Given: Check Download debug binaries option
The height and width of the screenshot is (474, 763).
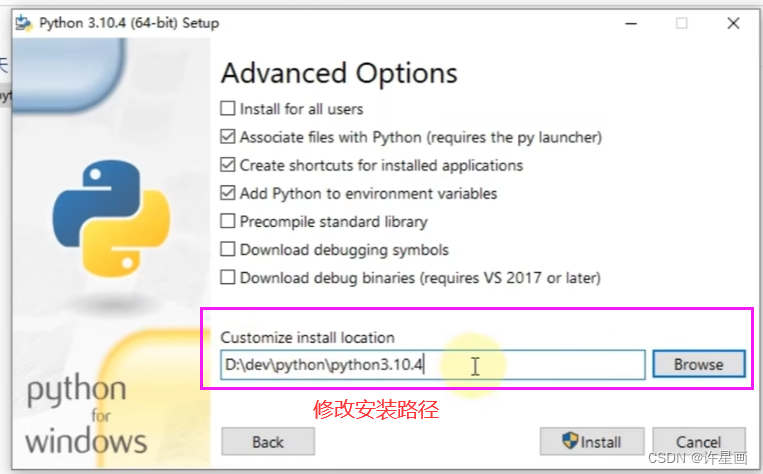Looking at the screenshot, I should pos(228,277).
